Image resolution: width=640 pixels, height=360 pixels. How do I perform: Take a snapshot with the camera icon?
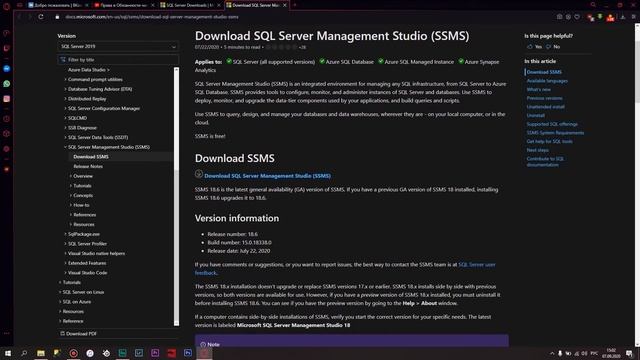point(560,17)
